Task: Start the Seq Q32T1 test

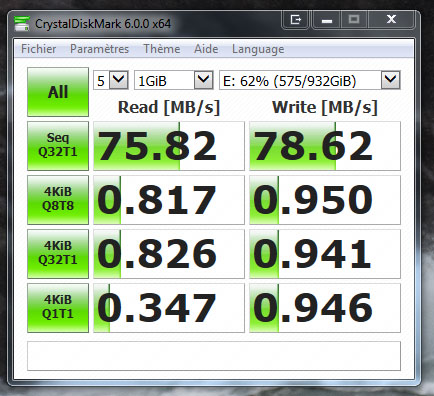Action: click(x=58, y=146)
